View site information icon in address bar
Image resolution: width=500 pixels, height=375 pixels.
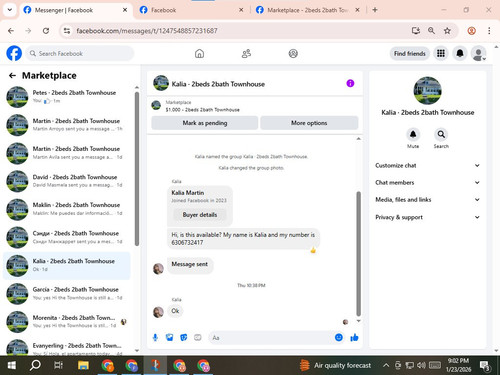[x=67, y=31]
